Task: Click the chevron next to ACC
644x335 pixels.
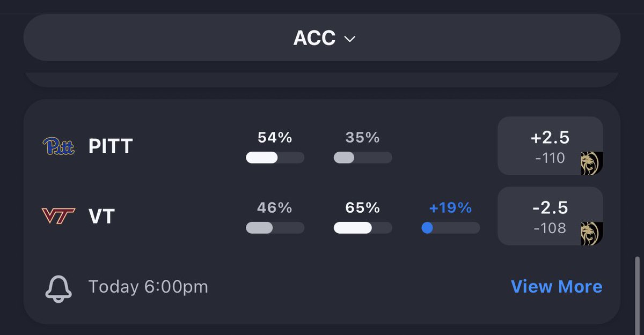Action: 350,39
